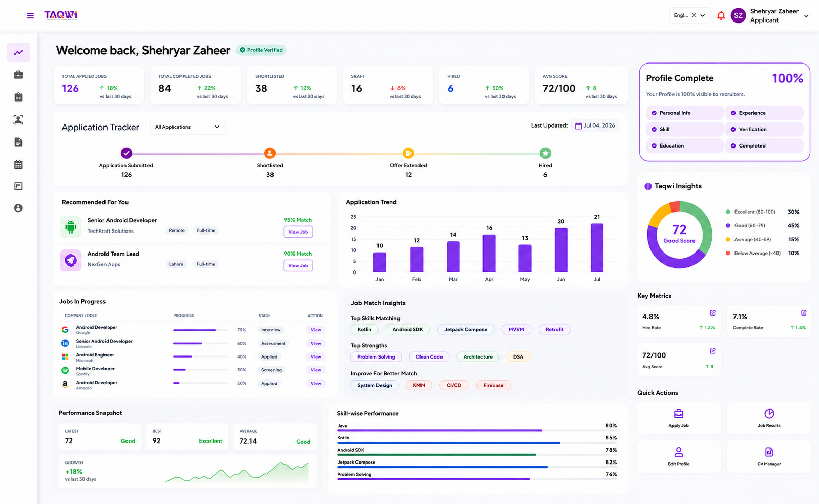Viewport: 819px width, 504px height.
Task: Click the TAQWI logo
Action: tap(60, 15)
